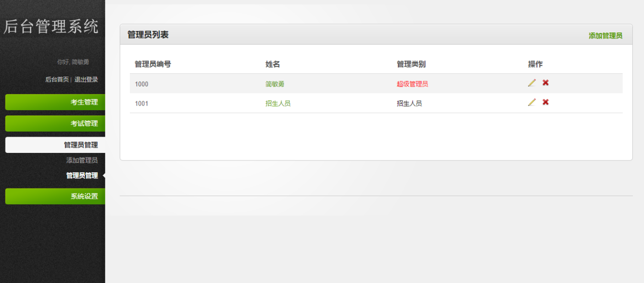Click the 姓名 column header

click(273, 64)
